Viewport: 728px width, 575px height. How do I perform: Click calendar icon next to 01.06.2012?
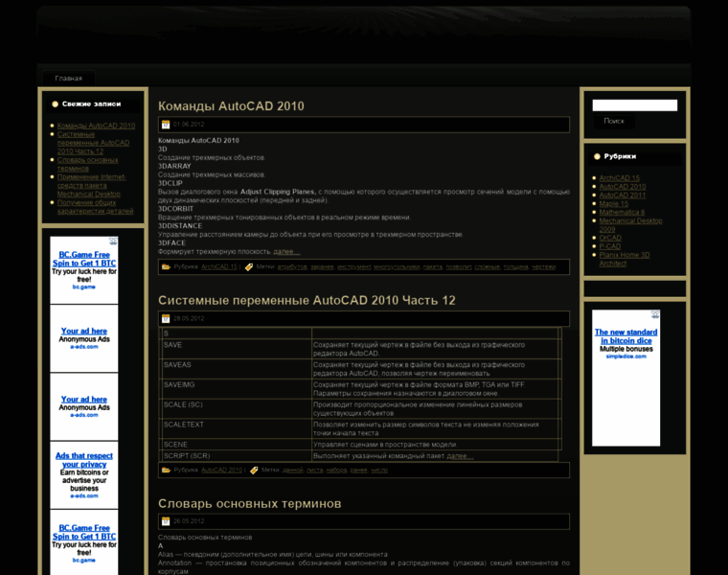click(x=166, y=125)
